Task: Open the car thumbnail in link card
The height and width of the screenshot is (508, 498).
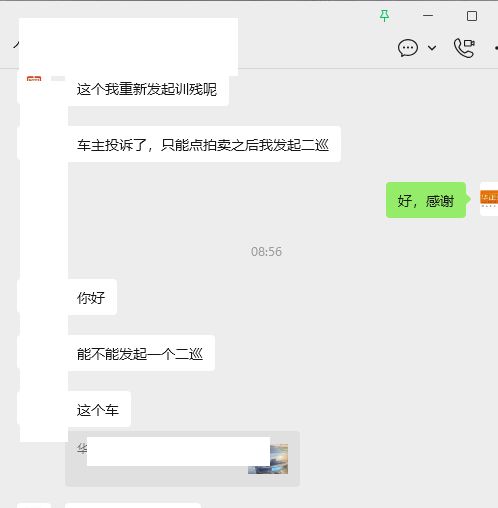Action: [x=268, y=459]
